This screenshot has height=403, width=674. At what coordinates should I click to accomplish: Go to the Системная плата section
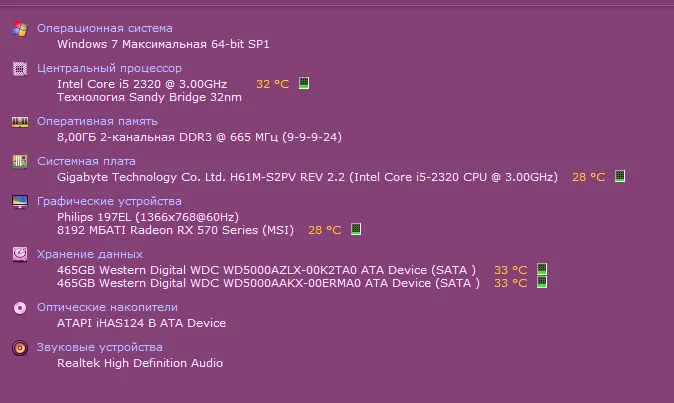(86, 161)
